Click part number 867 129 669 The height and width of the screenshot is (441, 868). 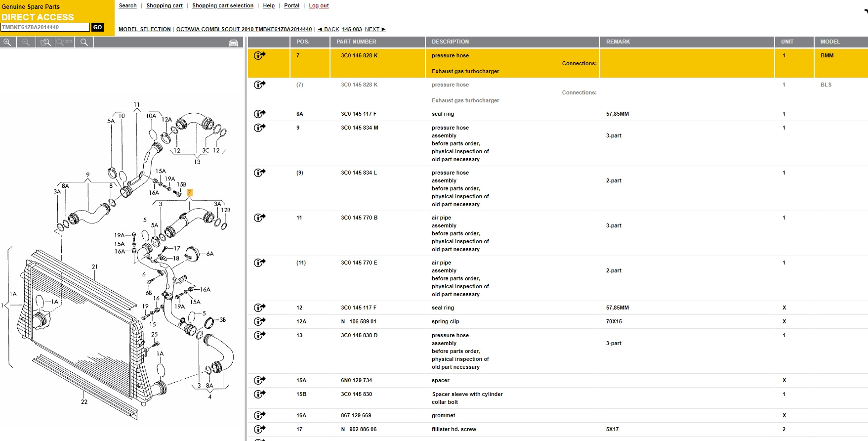coord(356,415)
